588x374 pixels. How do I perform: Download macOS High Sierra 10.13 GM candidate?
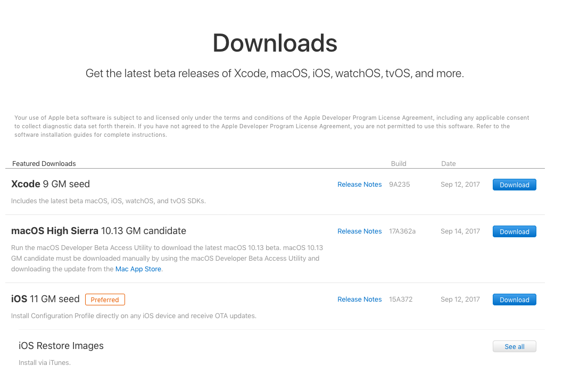514,231
